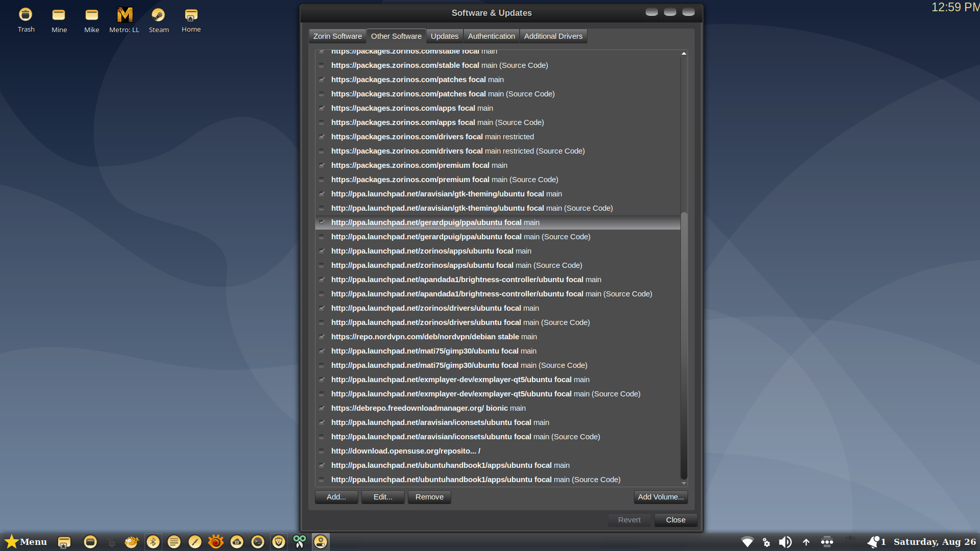Click the Revert button

[x=629, y=520]
